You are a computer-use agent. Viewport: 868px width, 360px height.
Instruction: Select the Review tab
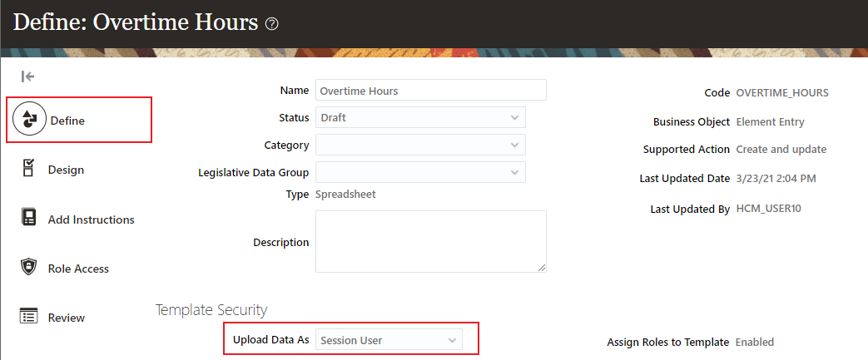(x=67, y=318)
